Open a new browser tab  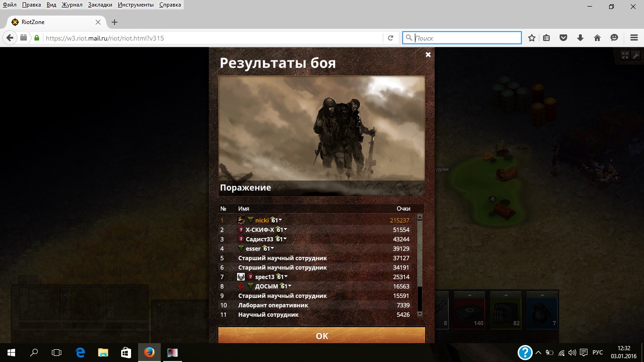(114, 22)
